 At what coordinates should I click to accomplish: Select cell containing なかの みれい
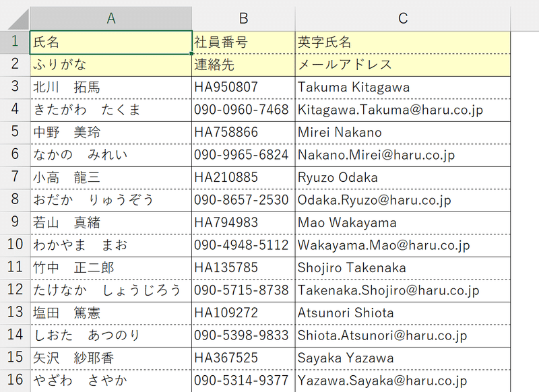tap(110, 156)
